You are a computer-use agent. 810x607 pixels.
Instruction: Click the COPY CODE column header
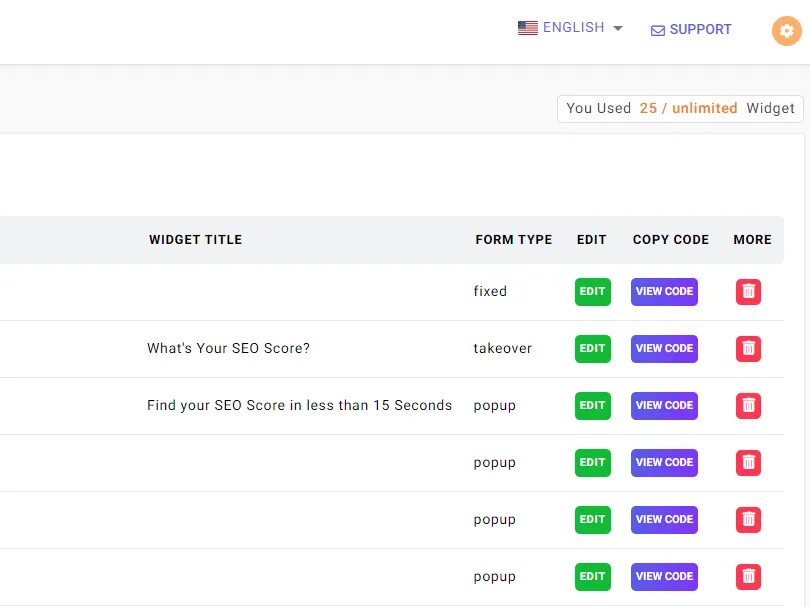point(671,240)
